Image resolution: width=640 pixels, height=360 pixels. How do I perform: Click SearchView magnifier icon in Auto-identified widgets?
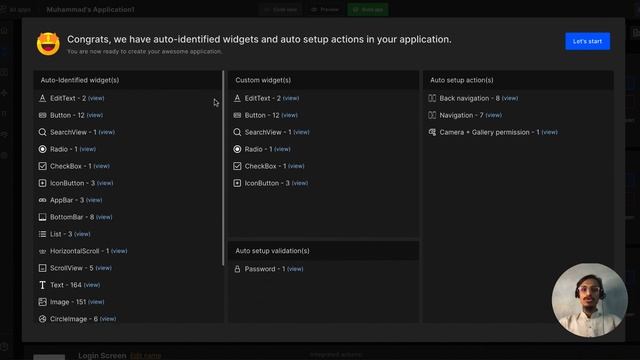click(42, 132)
